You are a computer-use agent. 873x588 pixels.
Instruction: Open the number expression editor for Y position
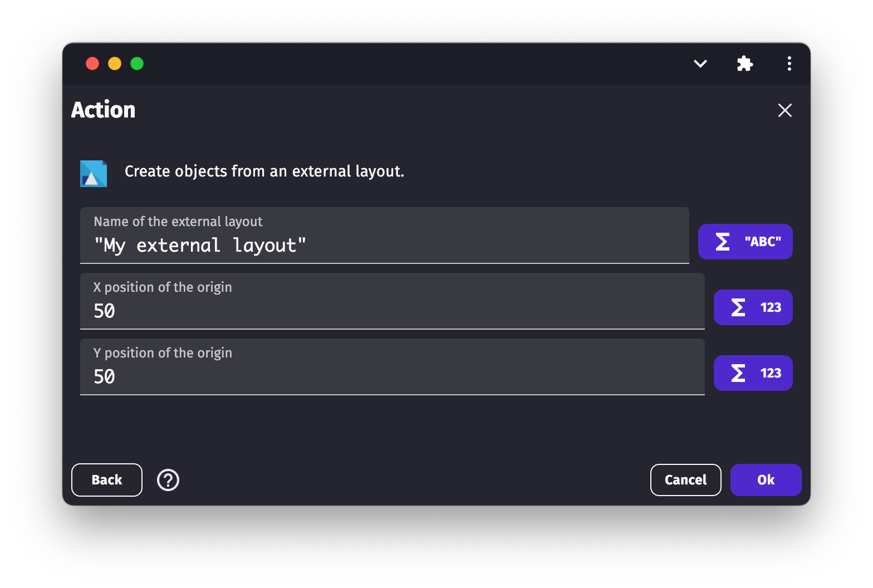(753, 373)
